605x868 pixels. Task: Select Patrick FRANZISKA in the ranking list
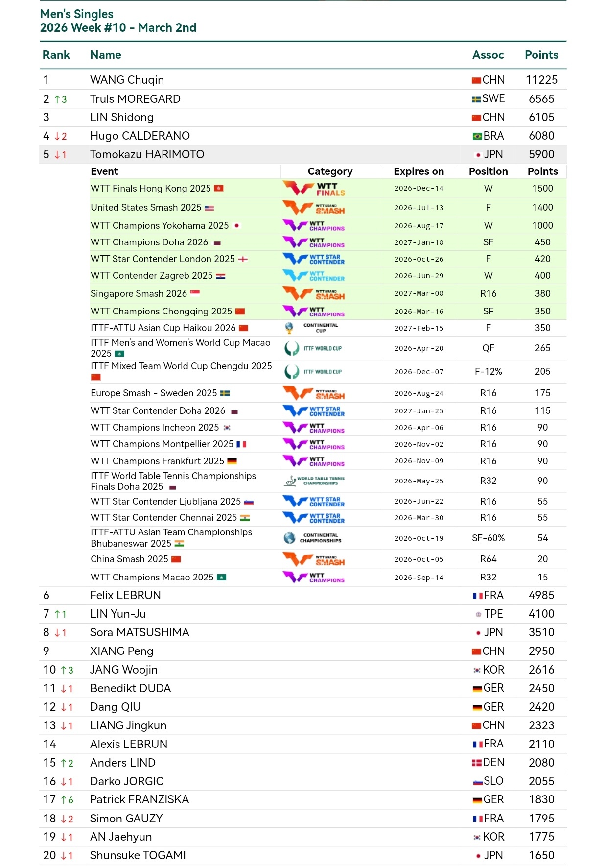[x=303, y=800]
